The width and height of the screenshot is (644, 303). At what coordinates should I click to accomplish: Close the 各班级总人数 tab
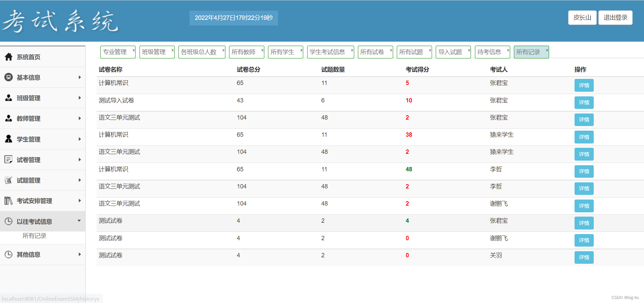point(223,50)
